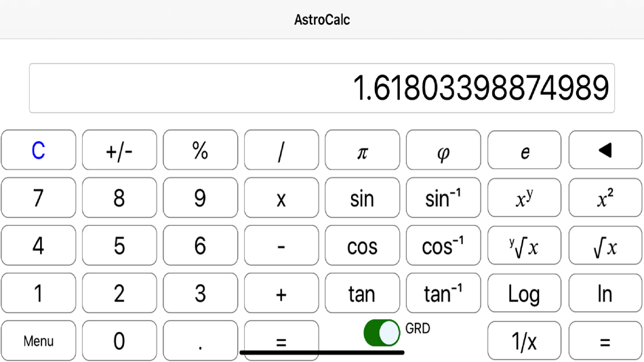
Task: Compute cosine with the cos key
Action: (x=362, y=245)
